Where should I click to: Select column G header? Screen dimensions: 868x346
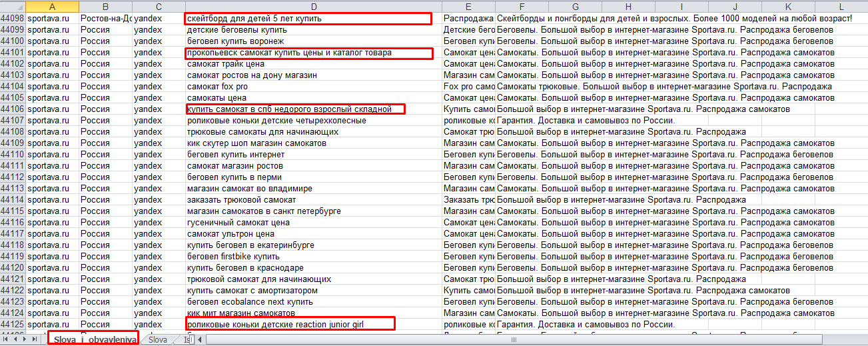pos(575,7)
